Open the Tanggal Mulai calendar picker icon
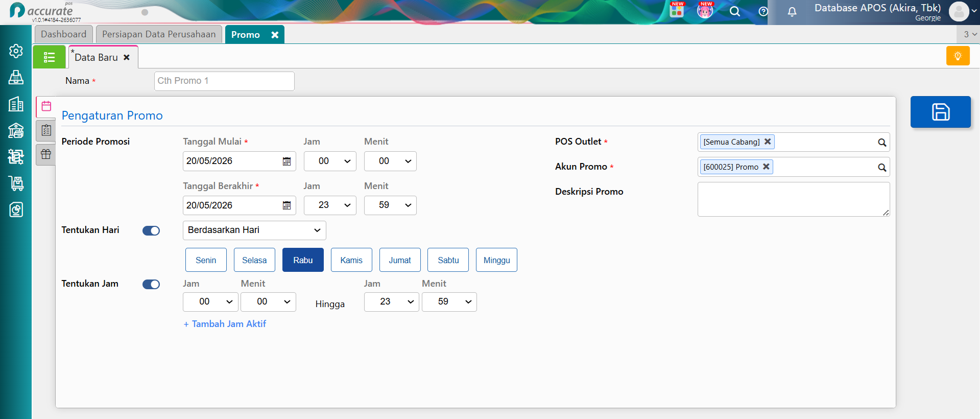 coord(286,161)
